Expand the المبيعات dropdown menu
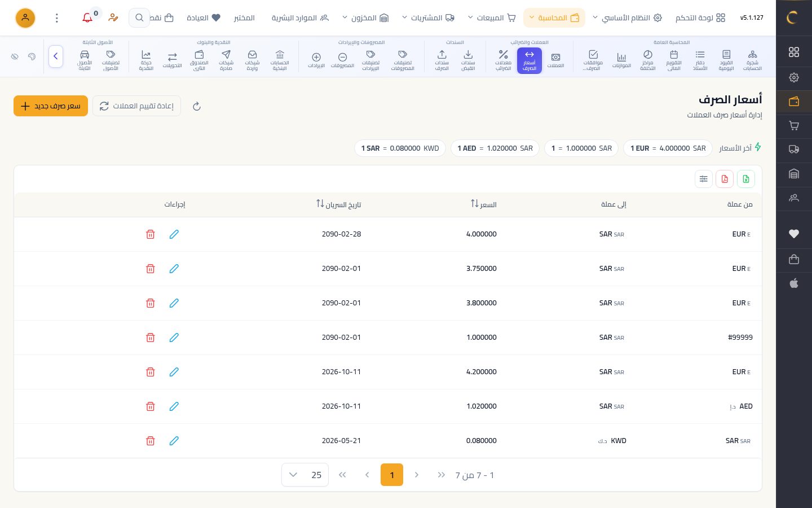The height and width of the screenshot is (508, 812). (x=492, y=18)
